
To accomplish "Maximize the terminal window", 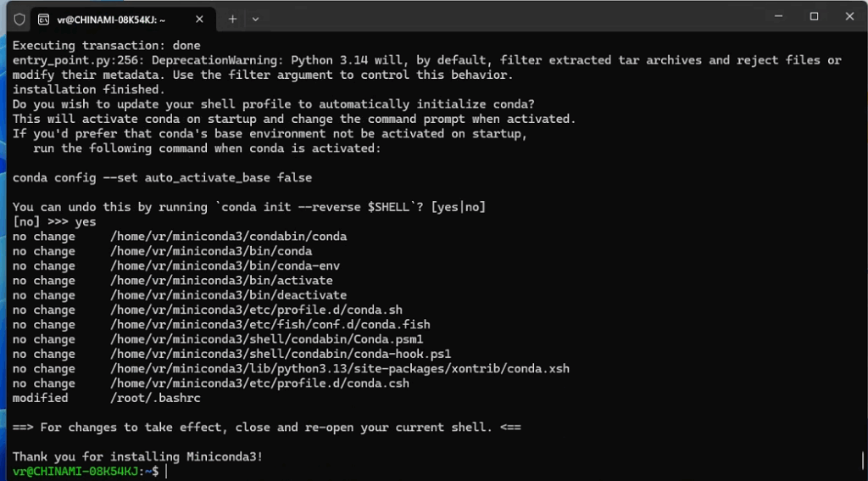I will (x=814, y=16).
